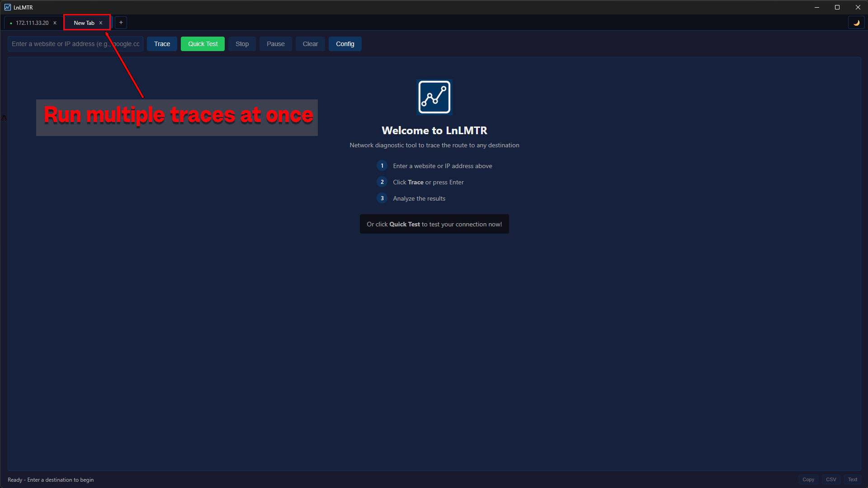
Task: Click the LnLMTR icon in the title bar
Action: click(6, 7)
